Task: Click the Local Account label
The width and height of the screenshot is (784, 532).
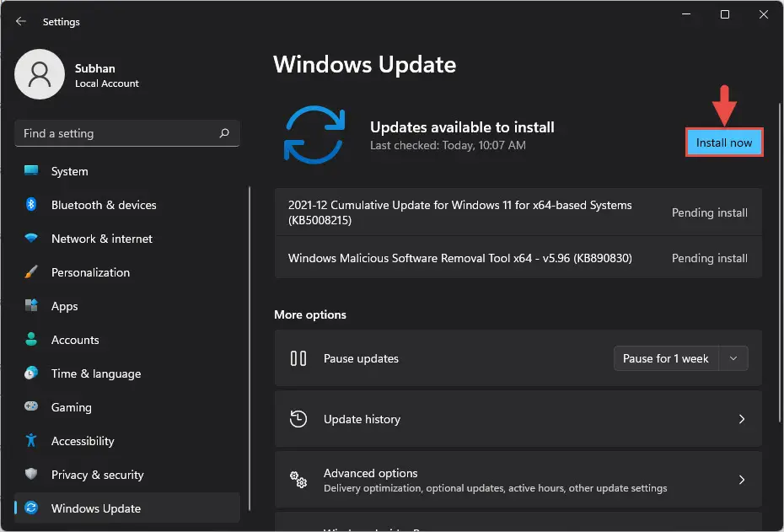Action: pyautogui.click(x=106, y=83)
